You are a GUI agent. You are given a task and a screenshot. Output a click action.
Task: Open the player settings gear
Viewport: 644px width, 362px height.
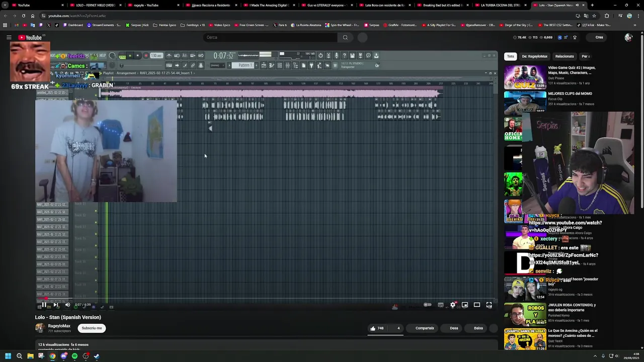click(x=453, y=305)
